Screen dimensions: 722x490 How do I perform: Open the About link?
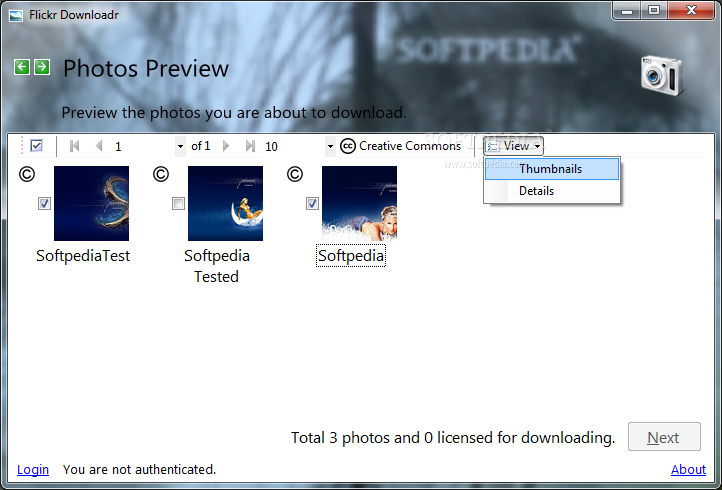click(x=688, y=469)
